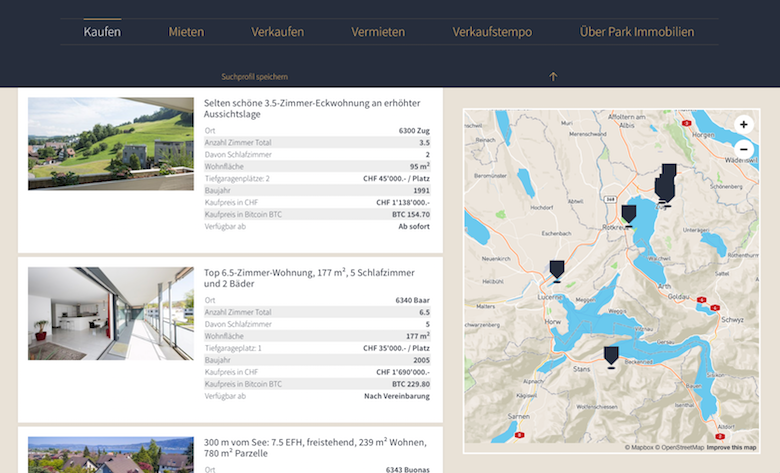The height and width of the screenshot is (473, 780).
Task: Select the value 'BTC 229.80'
Action: coord(411,384)
